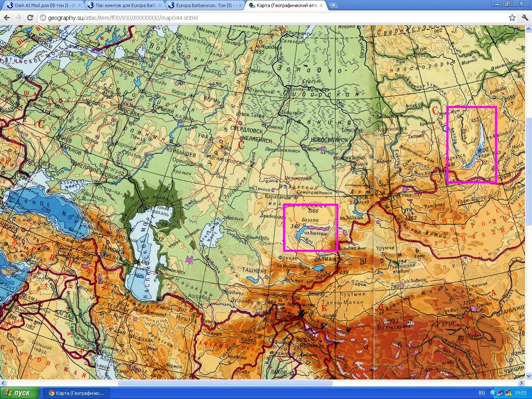
Task: Go back with the browser back arrow
Action: 7,18
